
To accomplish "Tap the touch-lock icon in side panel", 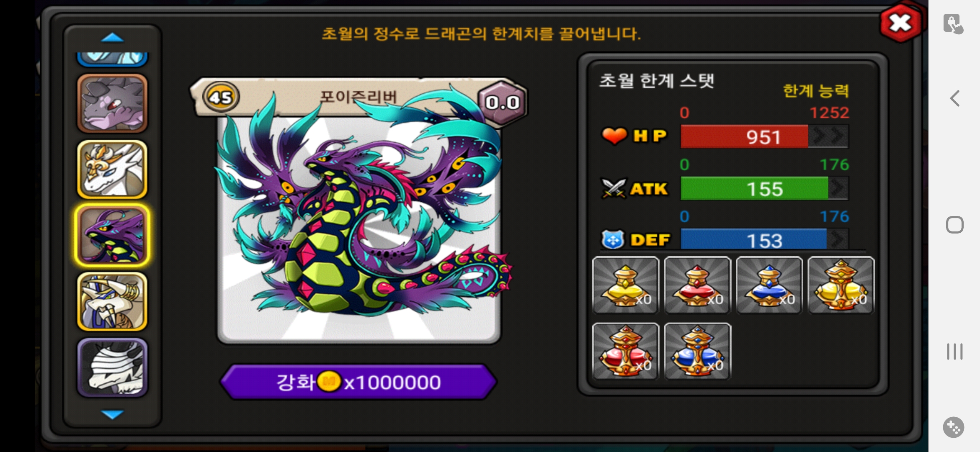I will click(x=953, y=24).
